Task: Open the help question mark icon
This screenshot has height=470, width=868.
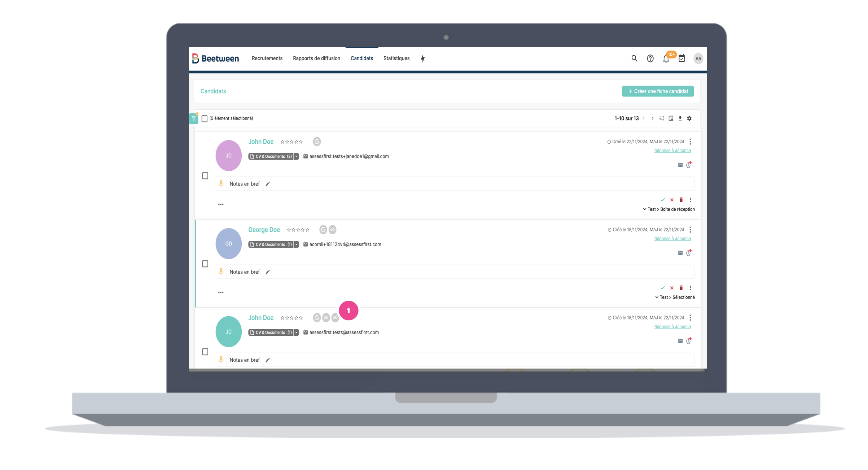Action: [x=650, y=58]
